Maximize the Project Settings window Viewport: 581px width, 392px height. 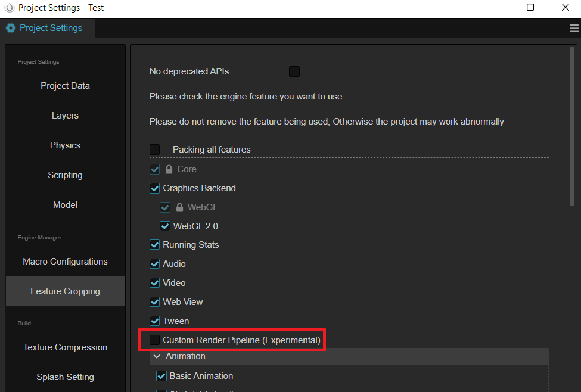[x=530, y=8]
